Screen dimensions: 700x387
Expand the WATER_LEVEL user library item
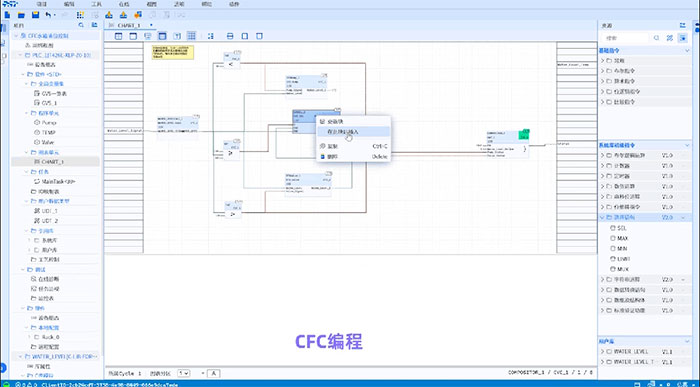pos(643,352)
